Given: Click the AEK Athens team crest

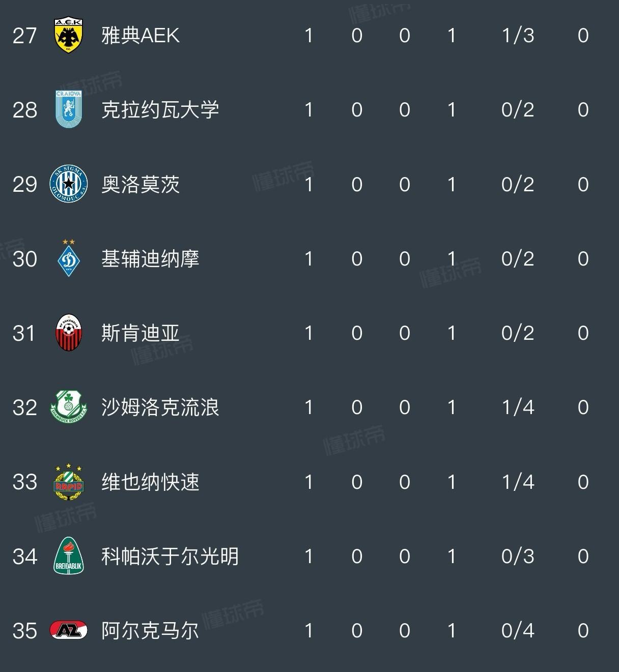Looking at the screenshot, I should click(68, 35).
